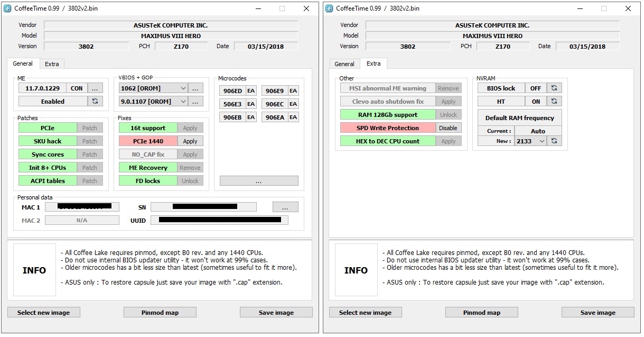Screen dimensions: 644x337
Task: Click the refresh icon next to HT
Action: (554, 101)
